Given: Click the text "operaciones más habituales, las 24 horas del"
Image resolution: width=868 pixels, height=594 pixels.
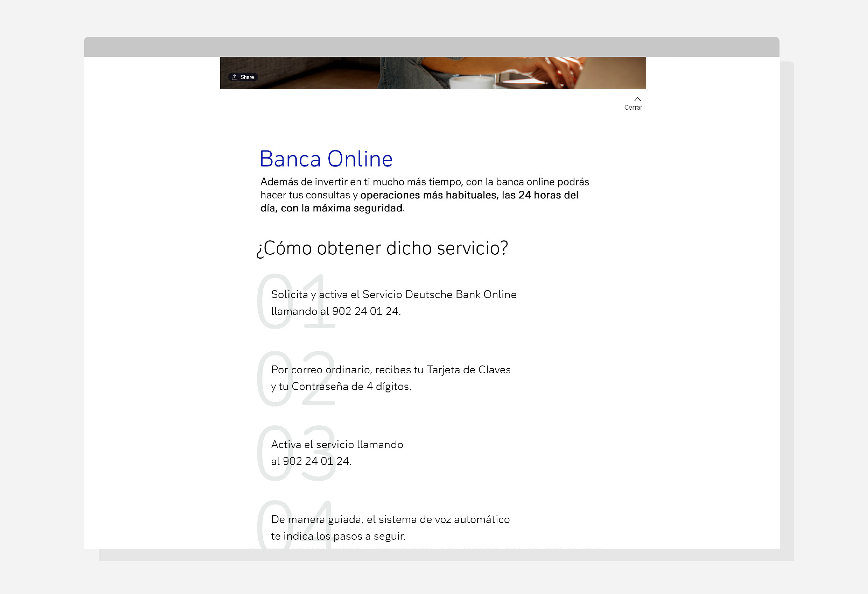Looking at the screenshot, I should pyautogui.click(x=469, y=195).
